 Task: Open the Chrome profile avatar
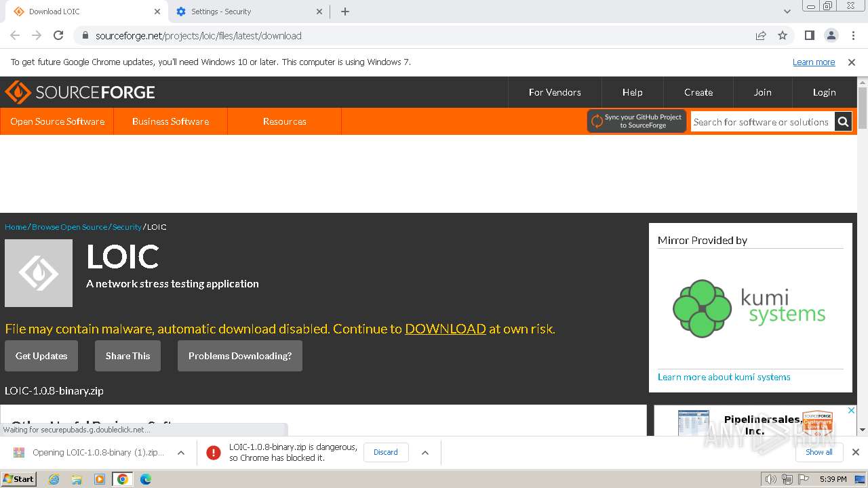pyautogui.click(x=831, y=35)
